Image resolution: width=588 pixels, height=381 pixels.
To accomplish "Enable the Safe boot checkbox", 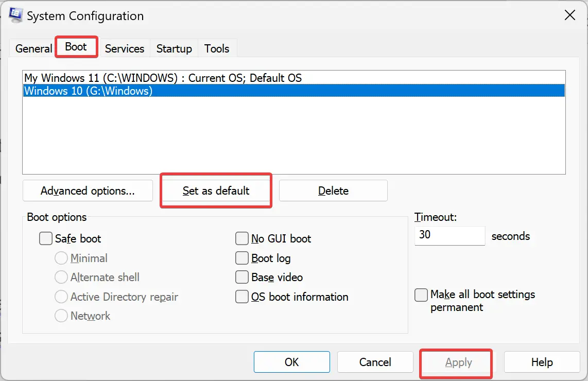I will (x=46, y=238).
